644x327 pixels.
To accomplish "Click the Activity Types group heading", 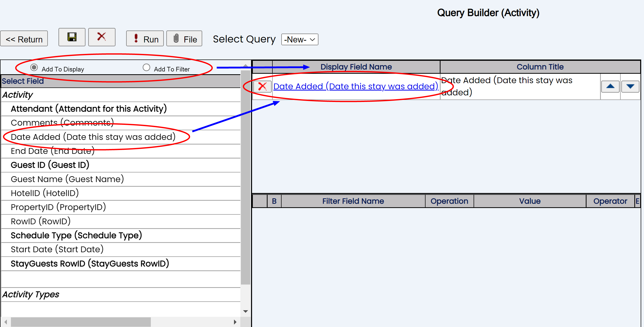I will (121, 295).
